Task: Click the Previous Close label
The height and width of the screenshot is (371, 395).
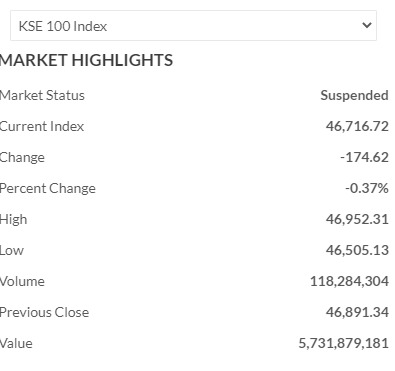Action: (x=44, y=312)
